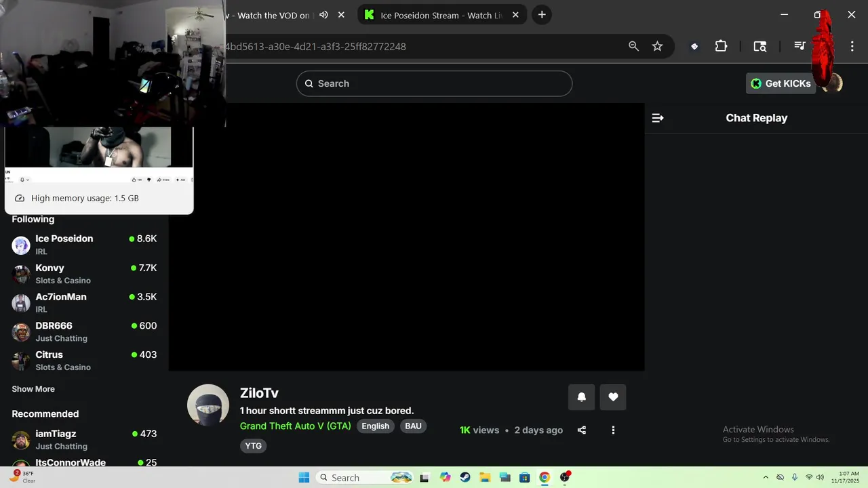Launch Copilot from the taskbar
The width and height of the screenshot is (868, 488).
(445, 477)
